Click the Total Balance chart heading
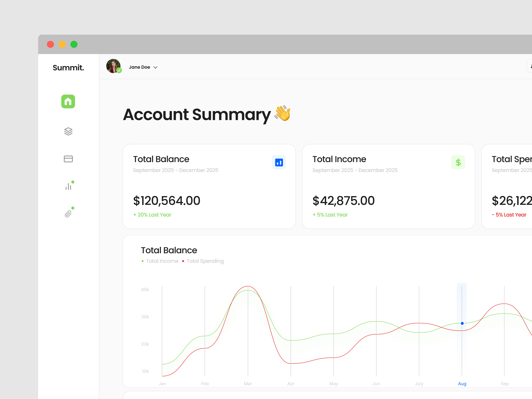532x399 pixels. coord(169,250)
